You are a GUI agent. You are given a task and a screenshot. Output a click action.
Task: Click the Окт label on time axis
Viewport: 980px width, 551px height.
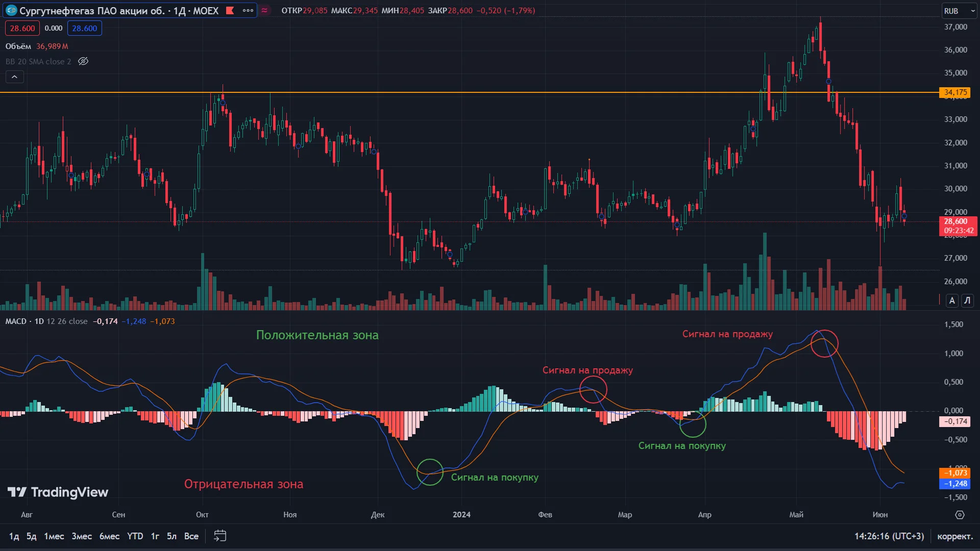click(x=202, y=515)
